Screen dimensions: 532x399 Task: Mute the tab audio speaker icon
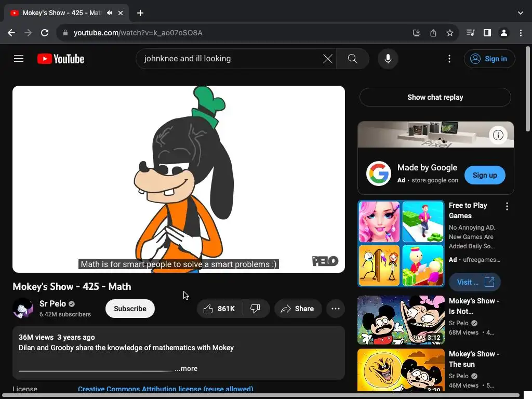point(109,13)
